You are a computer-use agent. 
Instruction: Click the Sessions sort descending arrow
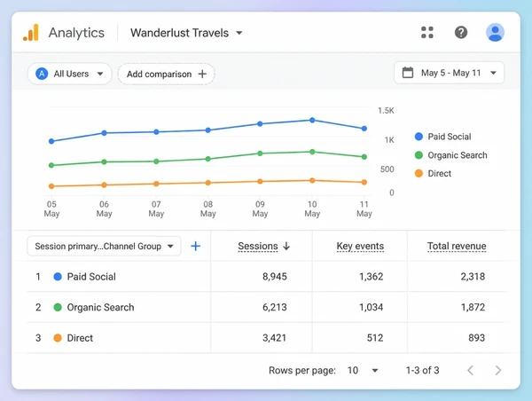pos(286,246)
